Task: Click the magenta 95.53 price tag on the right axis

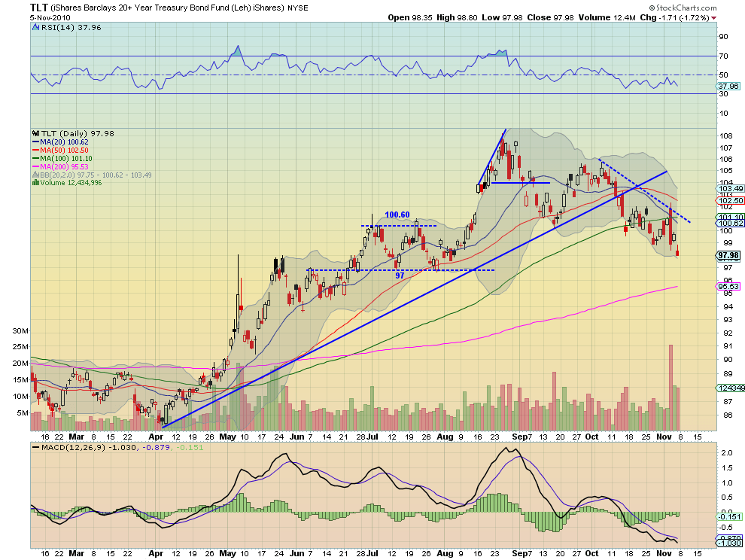Action: 728,286
